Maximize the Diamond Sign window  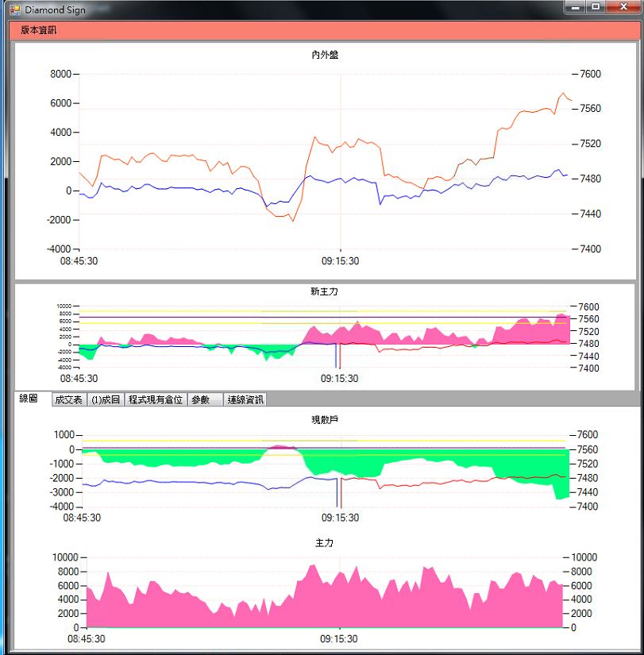pos(596,7)
